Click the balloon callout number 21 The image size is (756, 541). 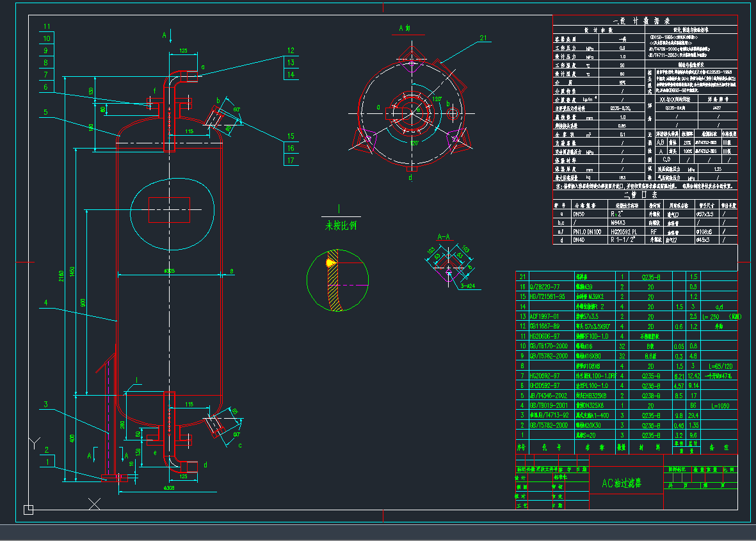point(483,38)
